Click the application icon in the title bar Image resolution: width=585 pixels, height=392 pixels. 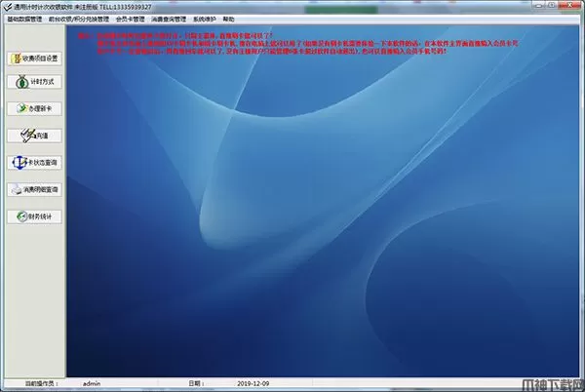[x=8, y=7]
